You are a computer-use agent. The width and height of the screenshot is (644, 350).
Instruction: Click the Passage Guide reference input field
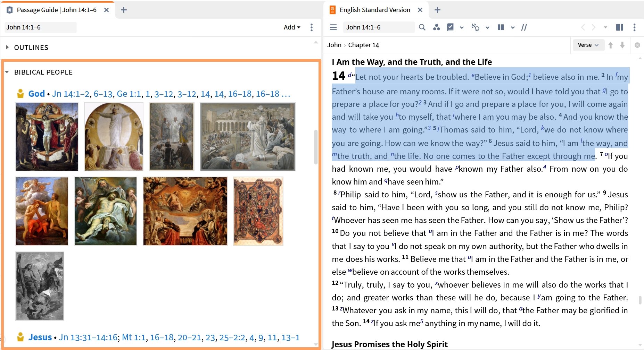40,27
